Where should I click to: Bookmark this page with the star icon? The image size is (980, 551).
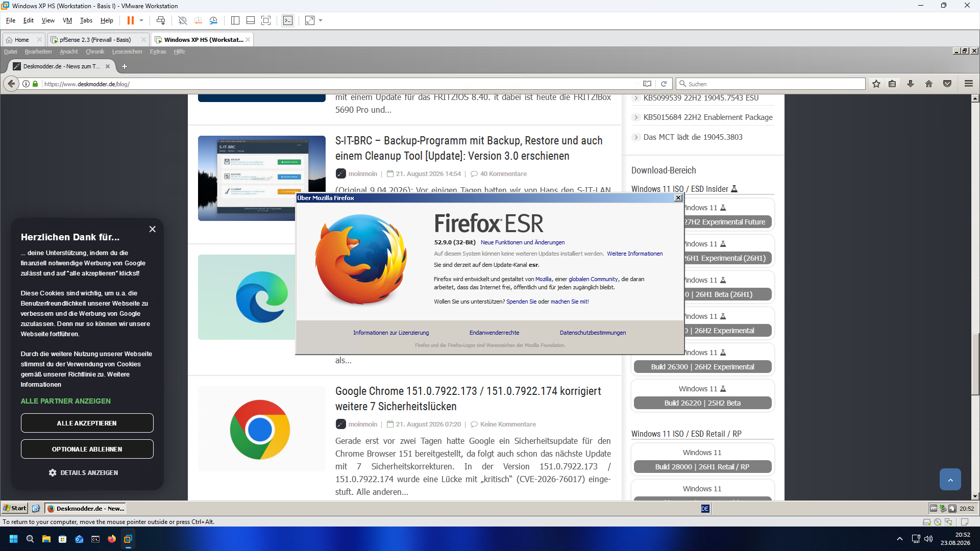coord(876,84)
